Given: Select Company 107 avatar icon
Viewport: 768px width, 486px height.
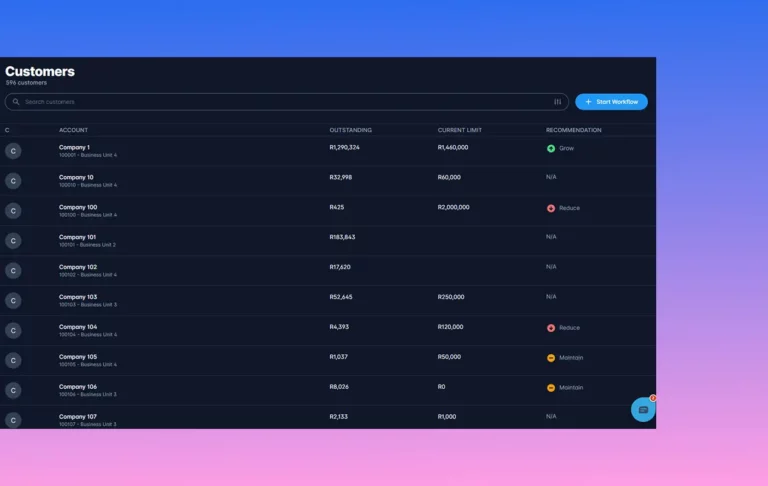Looking at the screenshot, I should [13, 420].
